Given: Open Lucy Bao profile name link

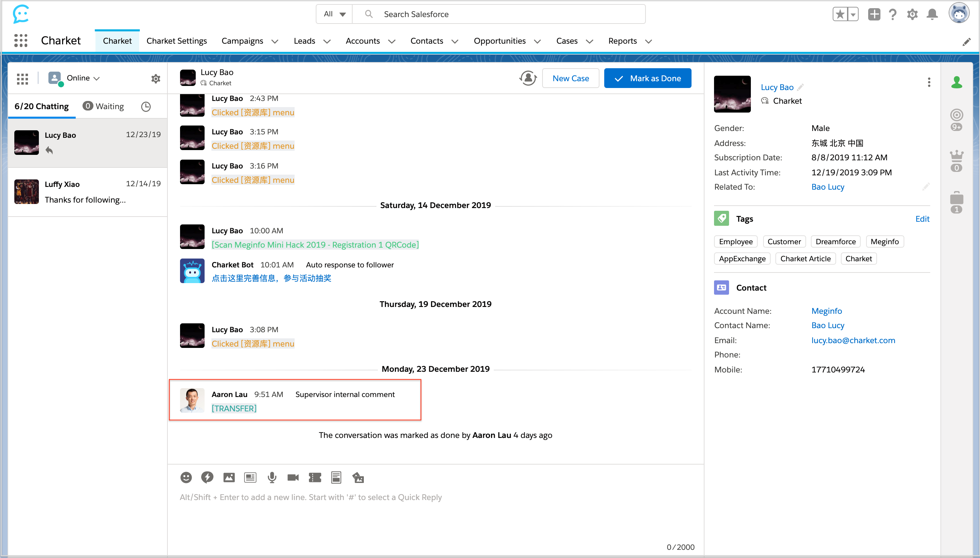Looking at the screenshot, I should [777, 87].
